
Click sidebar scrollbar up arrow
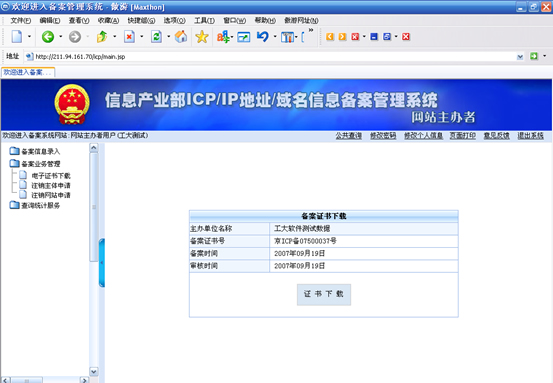tap(94, 147)
